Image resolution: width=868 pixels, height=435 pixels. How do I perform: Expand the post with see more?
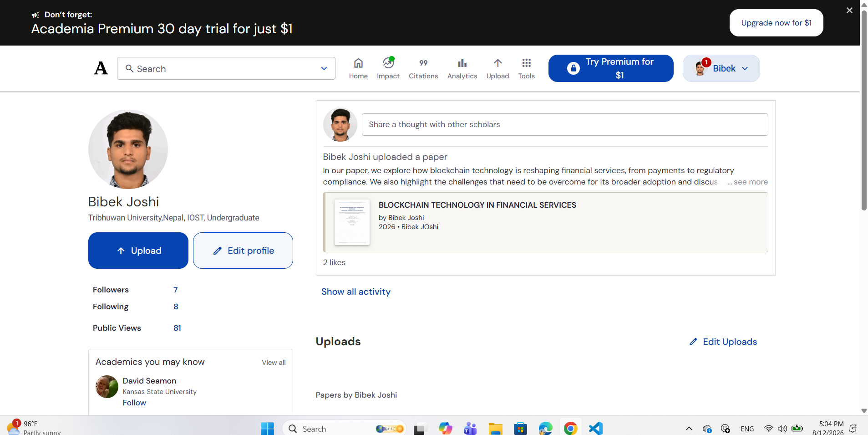(751, 182)
